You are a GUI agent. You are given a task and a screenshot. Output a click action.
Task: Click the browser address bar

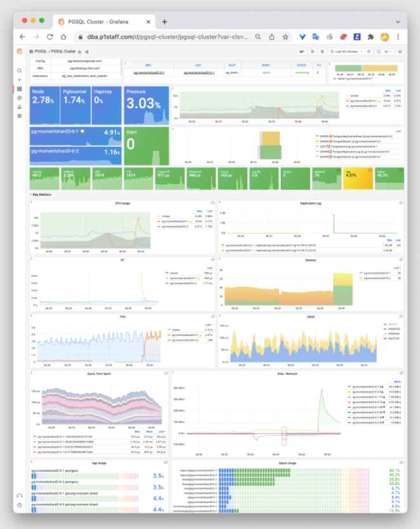167,37
